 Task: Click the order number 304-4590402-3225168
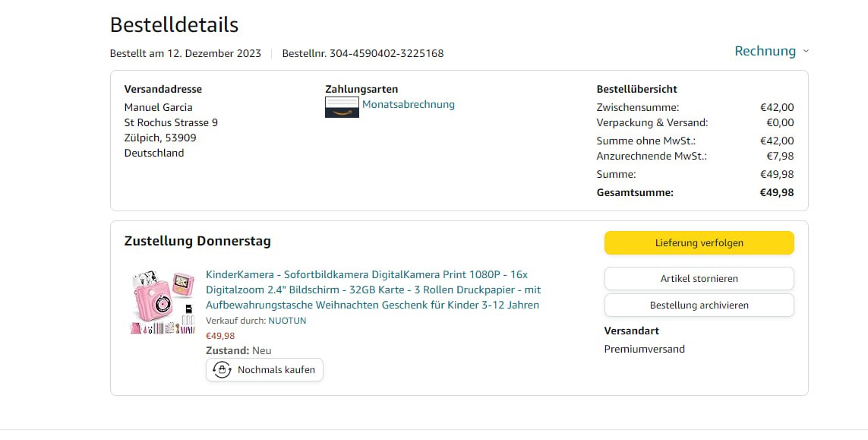tap(386, 53)
